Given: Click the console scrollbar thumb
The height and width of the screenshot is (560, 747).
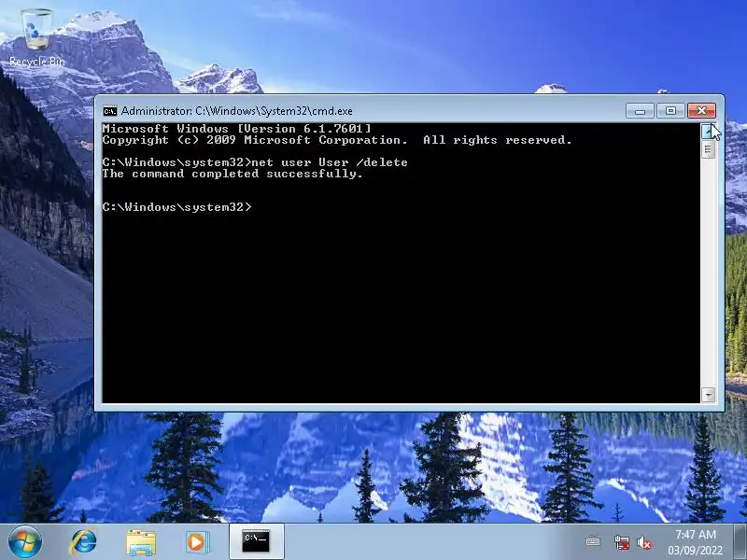Looking at the screenshot, I should pyautogui.click(x=708, y=149).
